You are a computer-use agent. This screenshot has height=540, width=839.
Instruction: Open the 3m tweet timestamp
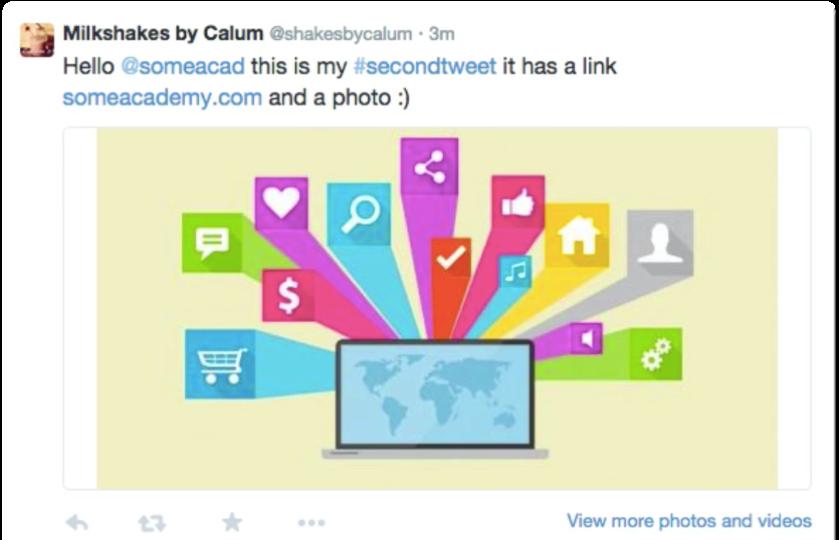(442, 34)
